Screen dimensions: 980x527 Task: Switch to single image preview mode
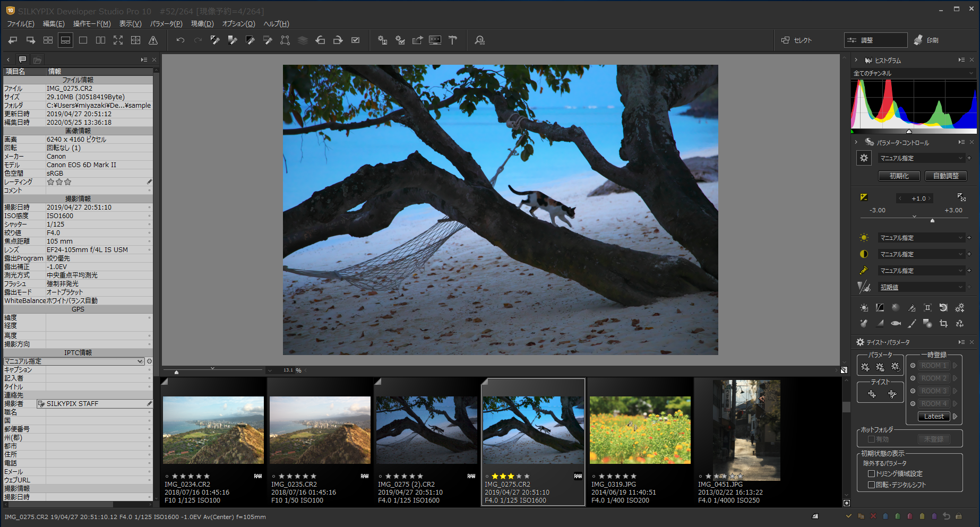[83, 40]
